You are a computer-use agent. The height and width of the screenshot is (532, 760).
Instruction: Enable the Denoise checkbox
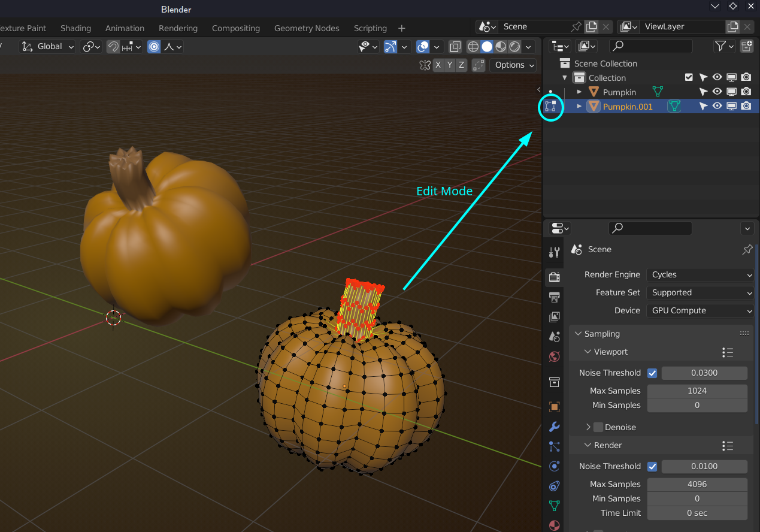(598, 427)
